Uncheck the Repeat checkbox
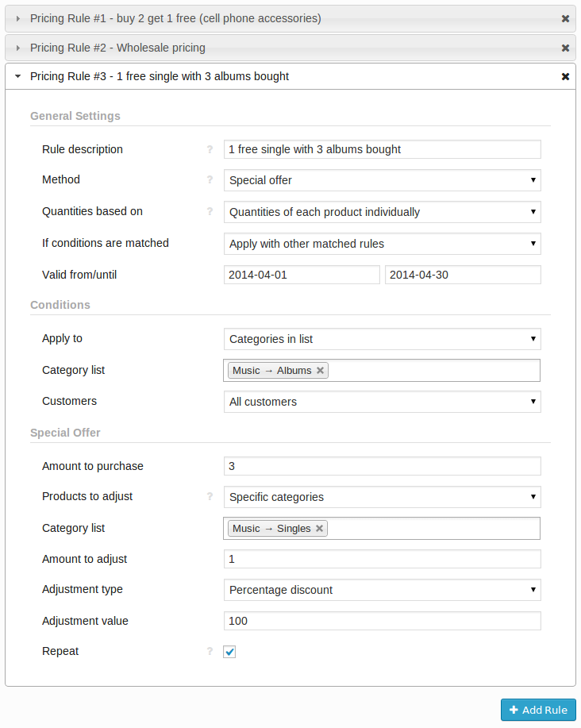 point(230,652)
